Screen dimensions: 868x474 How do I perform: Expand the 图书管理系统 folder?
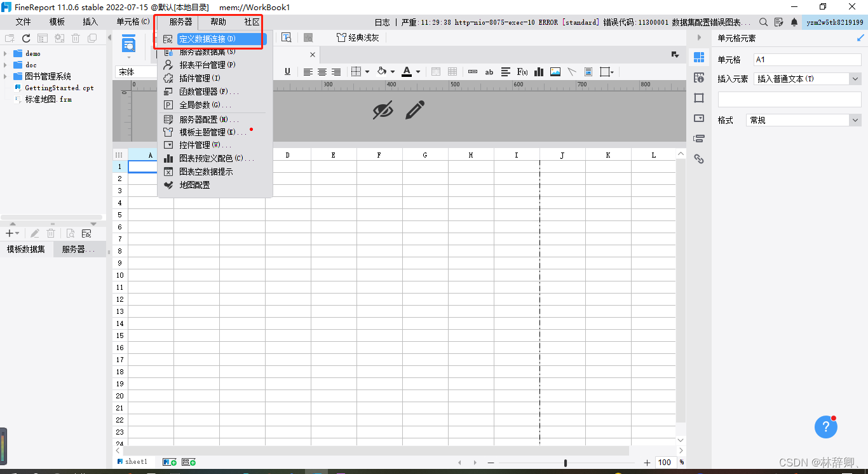tap(6, 76)
